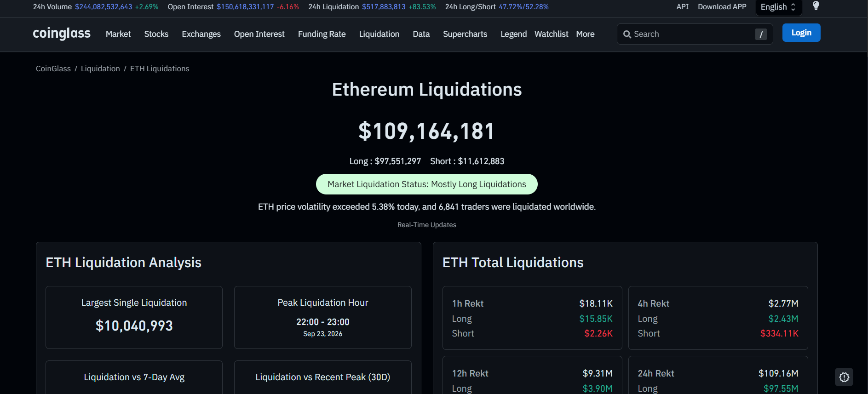
Task: Click the coinglass logo
Action: pos(62,34)
